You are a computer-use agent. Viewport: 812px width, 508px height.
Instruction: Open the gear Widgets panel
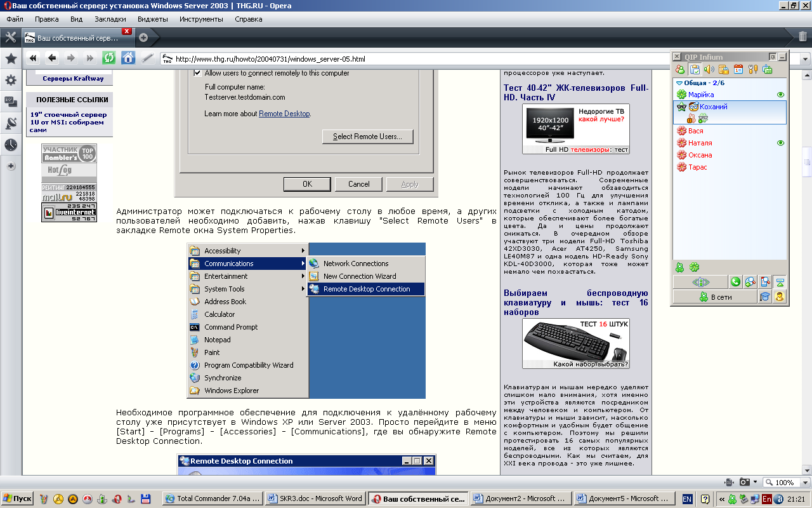click(x=11, y=80)
